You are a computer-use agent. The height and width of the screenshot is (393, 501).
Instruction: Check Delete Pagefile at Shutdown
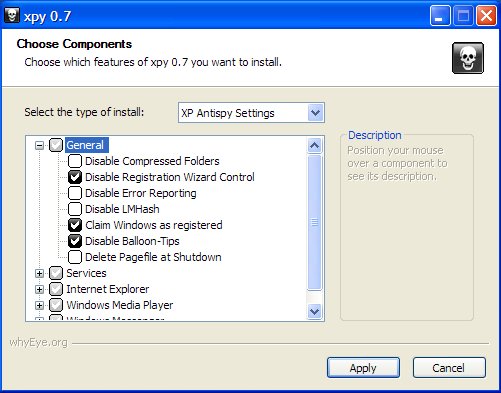pos(75,257)
